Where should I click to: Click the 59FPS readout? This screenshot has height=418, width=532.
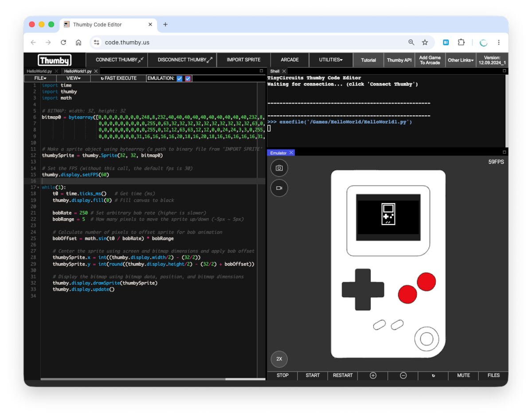[496, 162]
